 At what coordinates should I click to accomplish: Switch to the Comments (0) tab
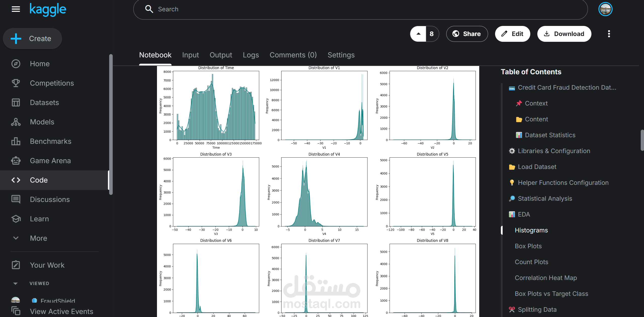click(293, 55)
